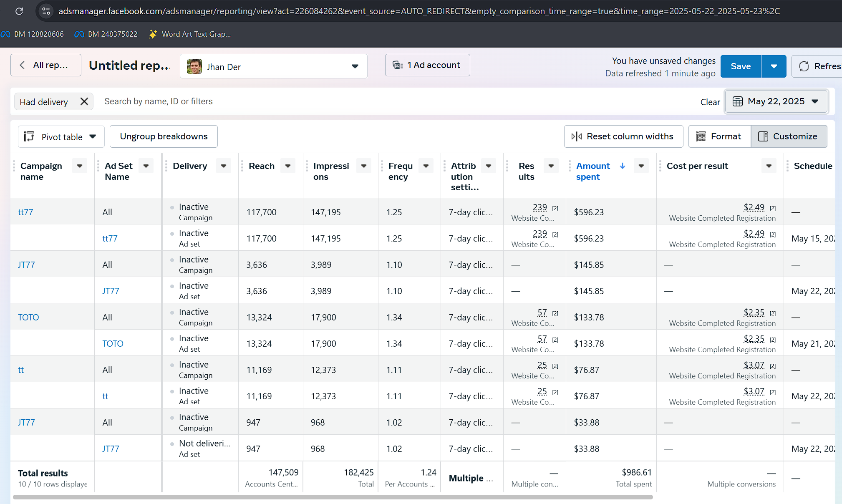The image size is (842, 504).
Task: Click the Reset column widths icon button
Action: (577, 136)
